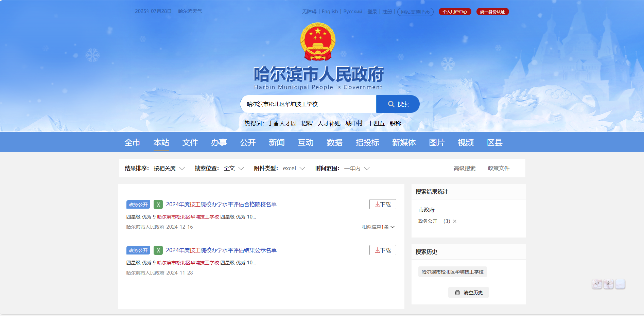The width and height of the screenshot is (644, 316).
Task: Click hot word 招聘
Action: pos(307,123)
